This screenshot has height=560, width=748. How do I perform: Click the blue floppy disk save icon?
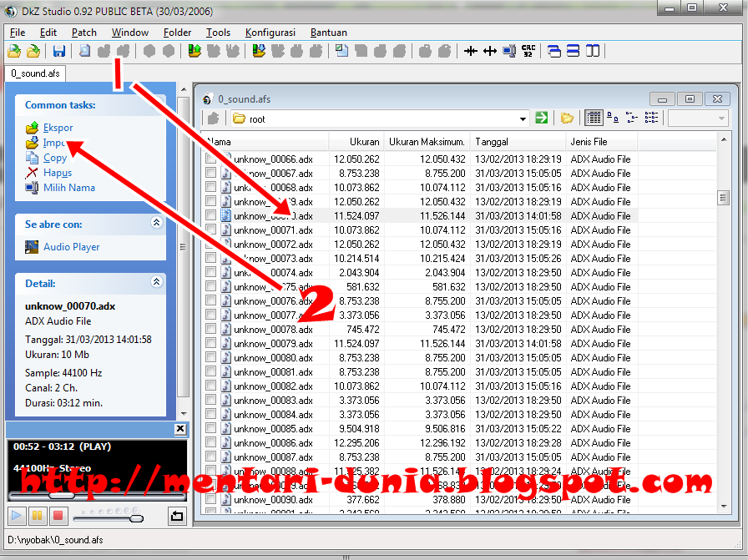click(x=58, y=51)
